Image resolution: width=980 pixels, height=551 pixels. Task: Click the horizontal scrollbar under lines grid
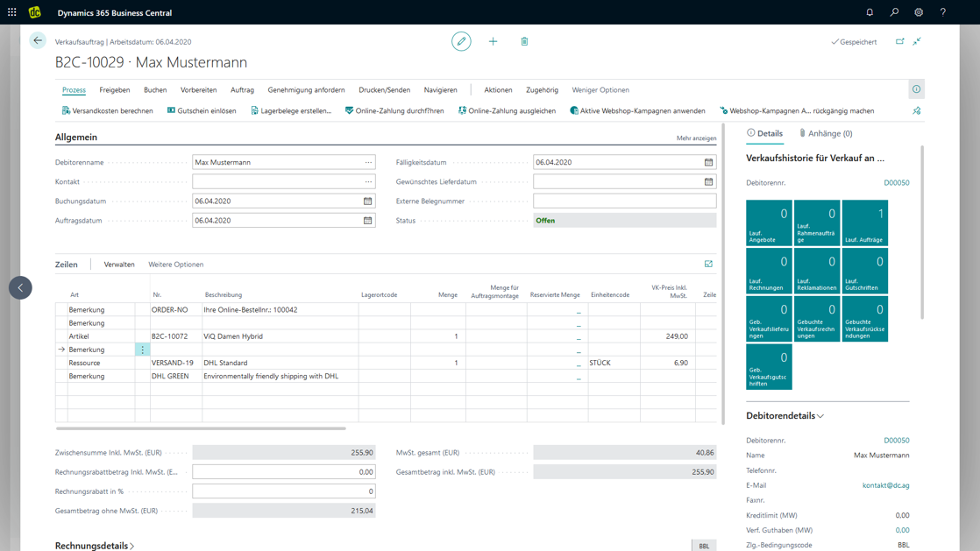pos(201,428)
